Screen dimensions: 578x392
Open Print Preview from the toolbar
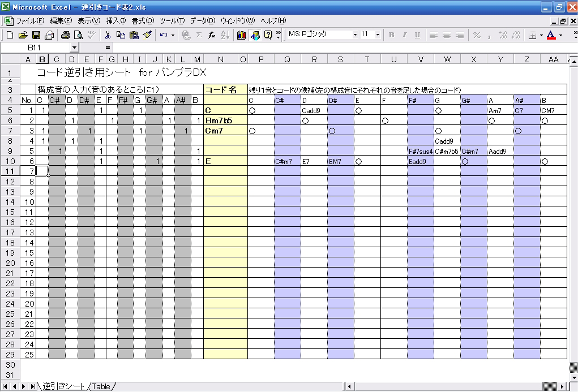coord(78,35)
